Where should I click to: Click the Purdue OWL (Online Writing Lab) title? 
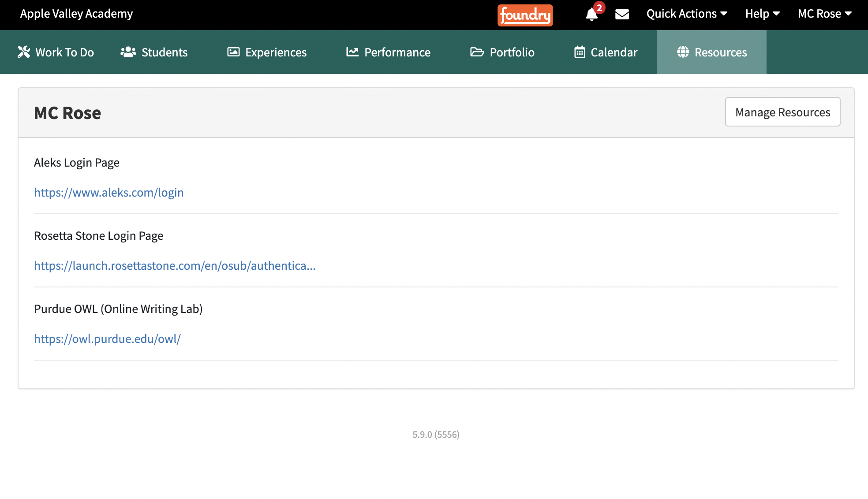pos(118,309)
